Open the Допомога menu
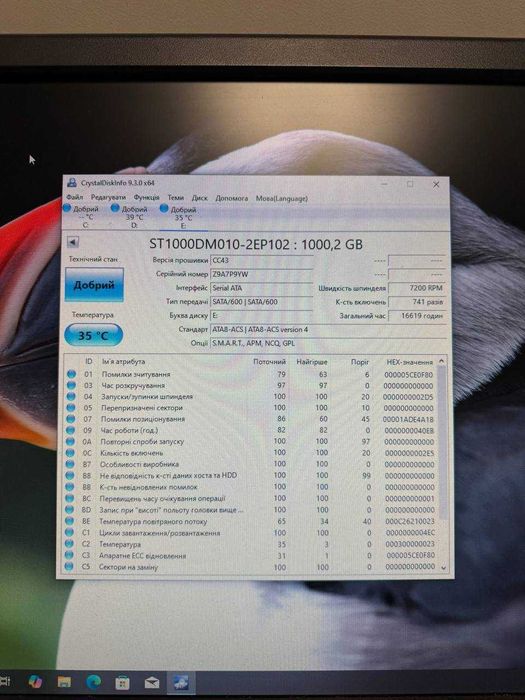This screenshot has width=525, height=700. (x=231, y=198)
